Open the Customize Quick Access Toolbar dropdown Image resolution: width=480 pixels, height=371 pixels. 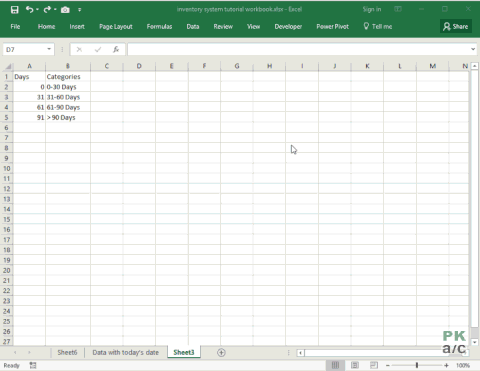coord(80,10)
